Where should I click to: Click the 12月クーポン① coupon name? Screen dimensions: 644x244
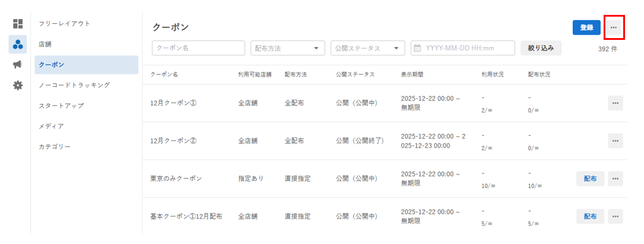[x=173, y=104]
